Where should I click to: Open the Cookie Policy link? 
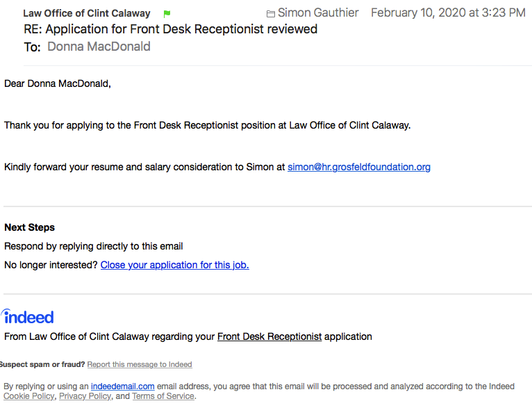pyautogui.click(x=29, y=396)
